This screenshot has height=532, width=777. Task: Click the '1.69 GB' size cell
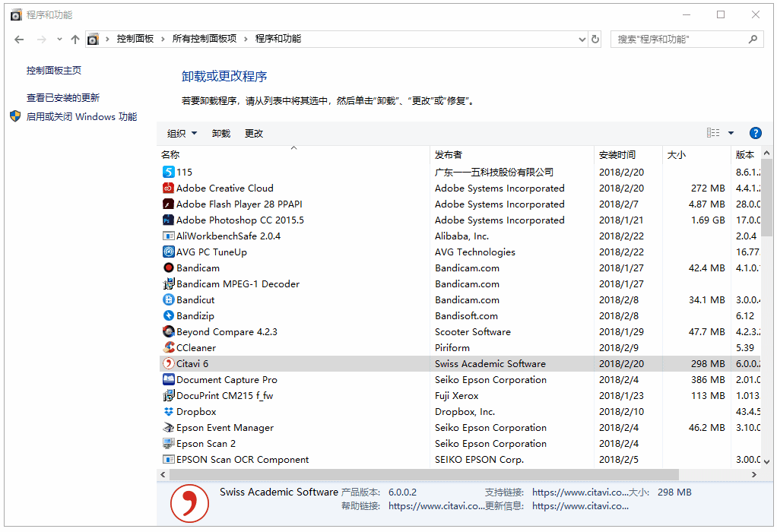(x=708, y=220)
